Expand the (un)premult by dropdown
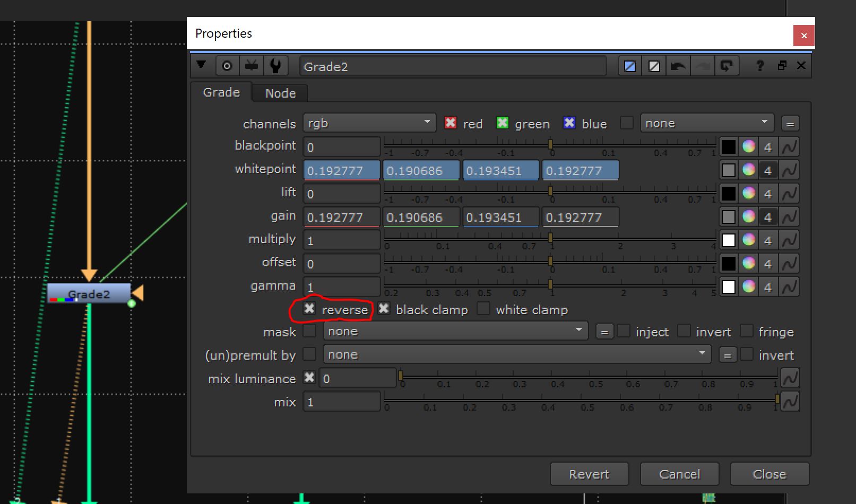 point(516,354)
